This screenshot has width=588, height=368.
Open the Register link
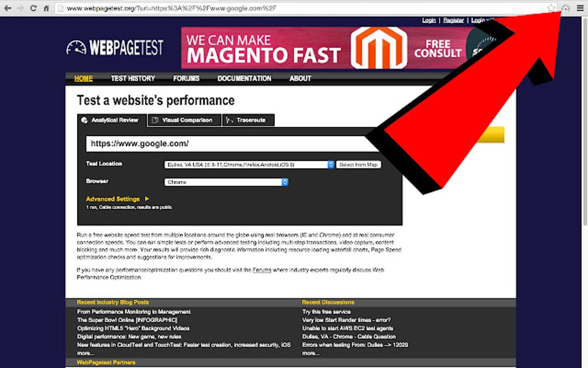point(453,19)
